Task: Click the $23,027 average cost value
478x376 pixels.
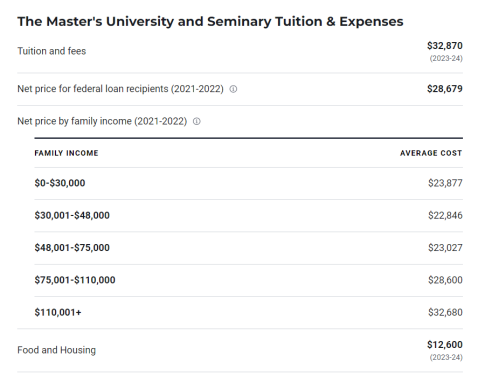Action: pyautogui.click(x=445, y=248)
